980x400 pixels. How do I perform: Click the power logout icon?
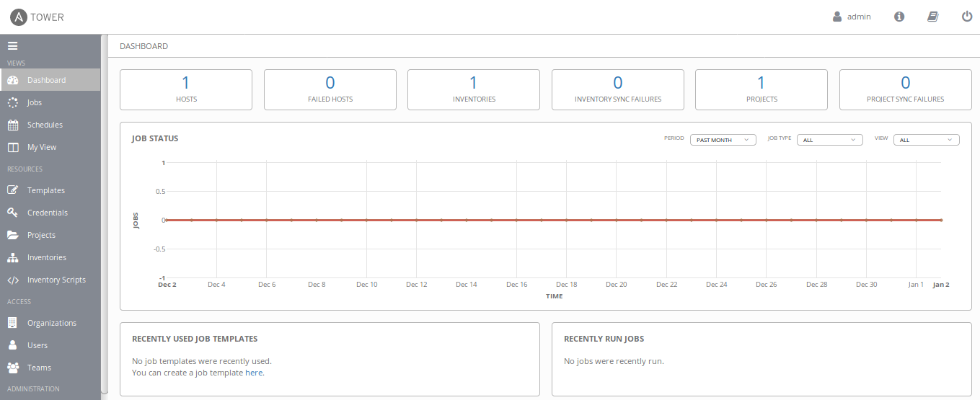[967, 17]
